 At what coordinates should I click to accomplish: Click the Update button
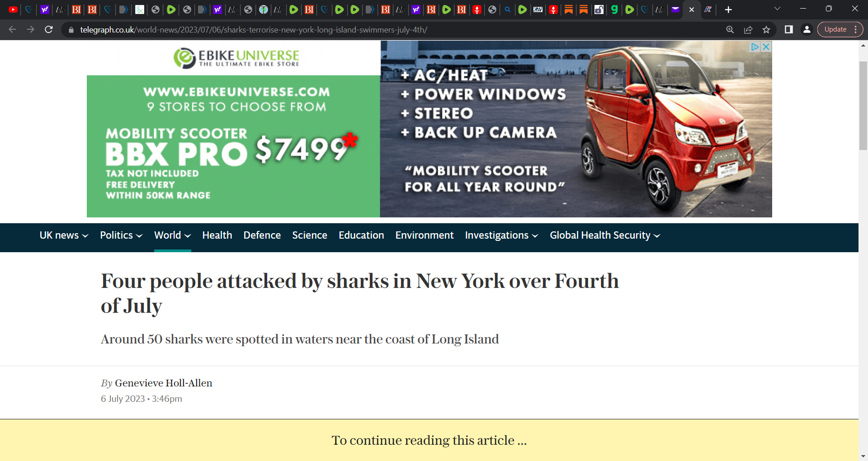[835, 29]
